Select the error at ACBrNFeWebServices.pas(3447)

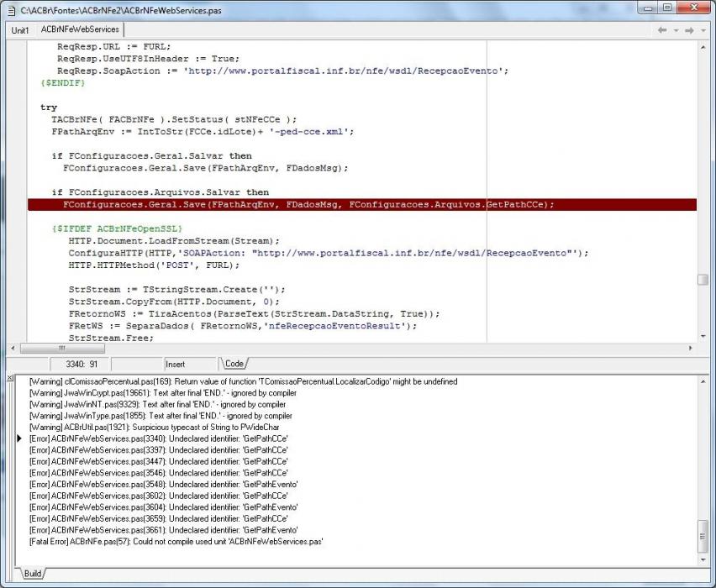pyautogui.click(x=159, y=461)
